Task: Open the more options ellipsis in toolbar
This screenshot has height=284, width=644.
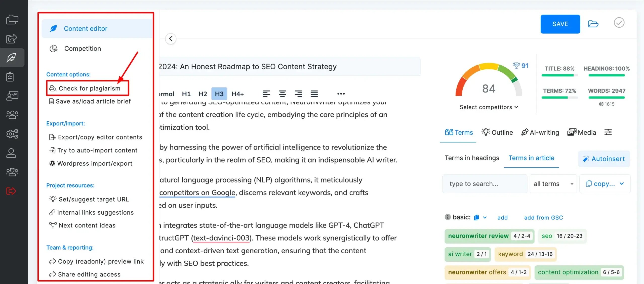Action: pyautogui.click(x=341, y=94)
